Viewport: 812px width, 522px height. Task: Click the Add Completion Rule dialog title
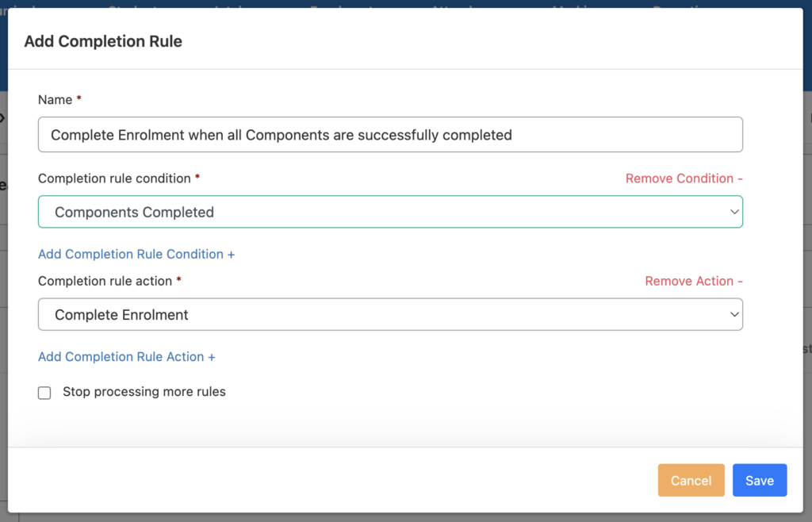click(x=103, y=41)
